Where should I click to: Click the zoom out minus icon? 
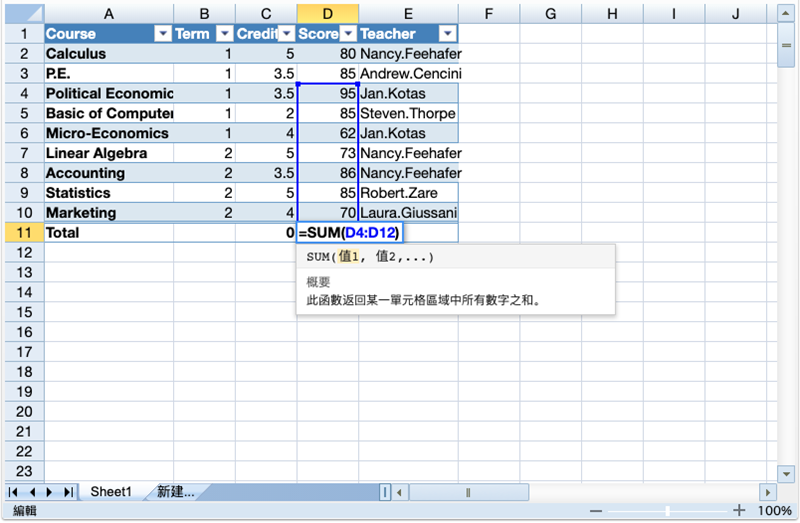[x=596, y=511]
